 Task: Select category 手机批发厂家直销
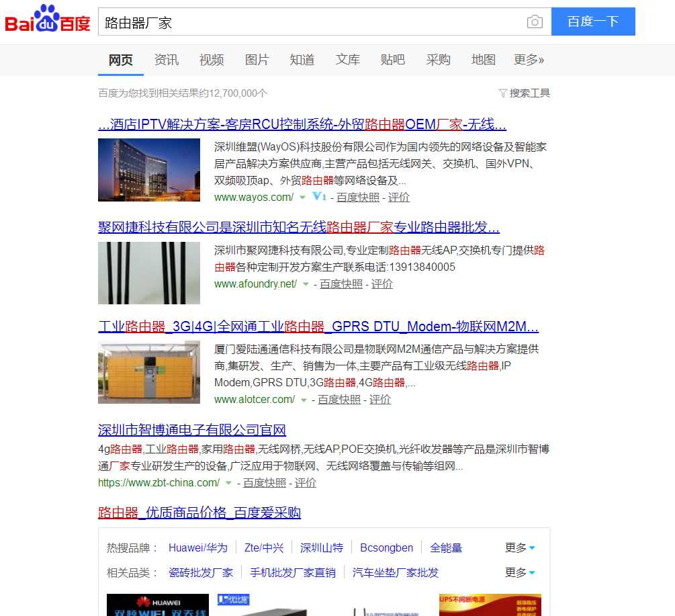293,572
